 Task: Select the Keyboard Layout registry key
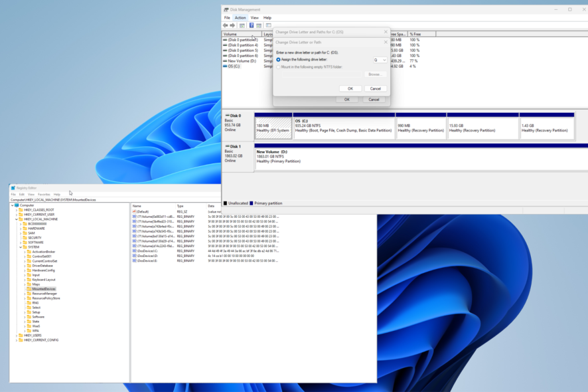pos(44,280)
